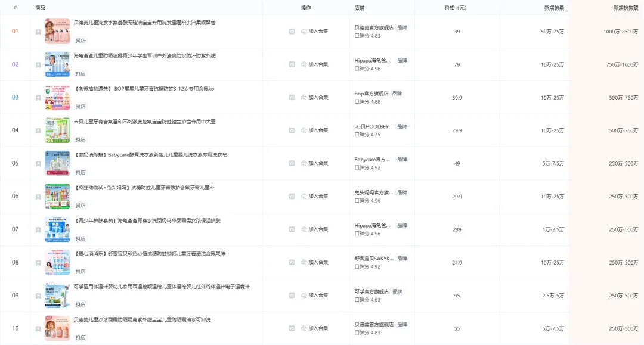The image size is (644, 345).
Task: Open thumbnail of 贝德美儿童洗发水 in row 01
Action: tap(57, 31)
